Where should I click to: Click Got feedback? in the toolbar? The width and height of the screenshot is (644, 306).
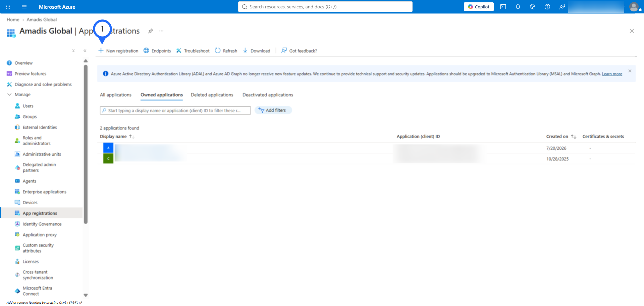299,51
